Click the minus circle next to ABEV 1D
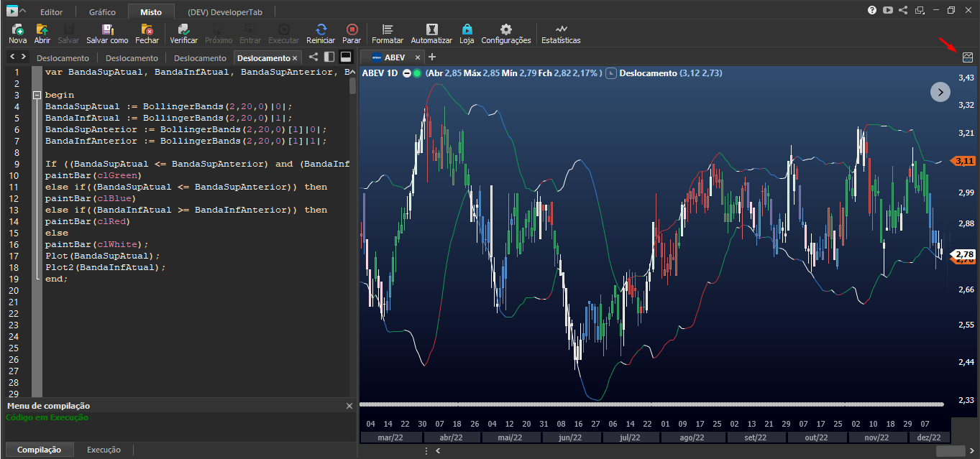 pos(407,73)
